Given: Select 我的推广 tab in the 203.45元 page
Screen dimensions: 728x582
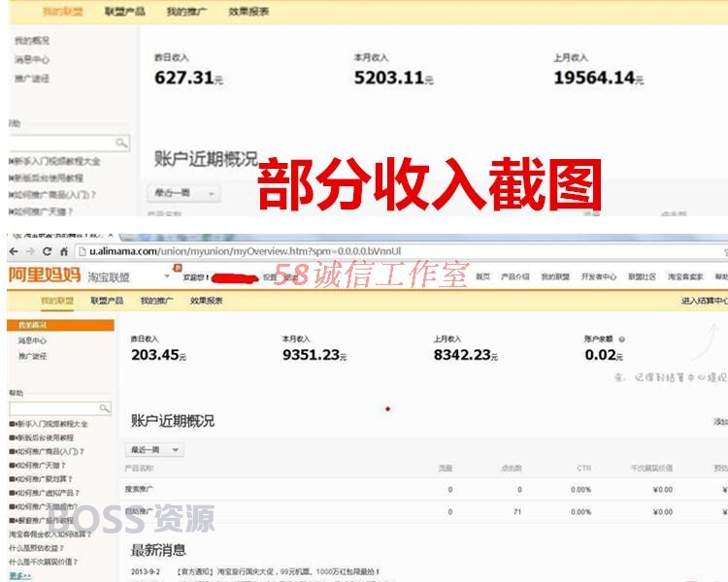Looking at the screenshot, I should pyautogui.click(x=156, y=301).
